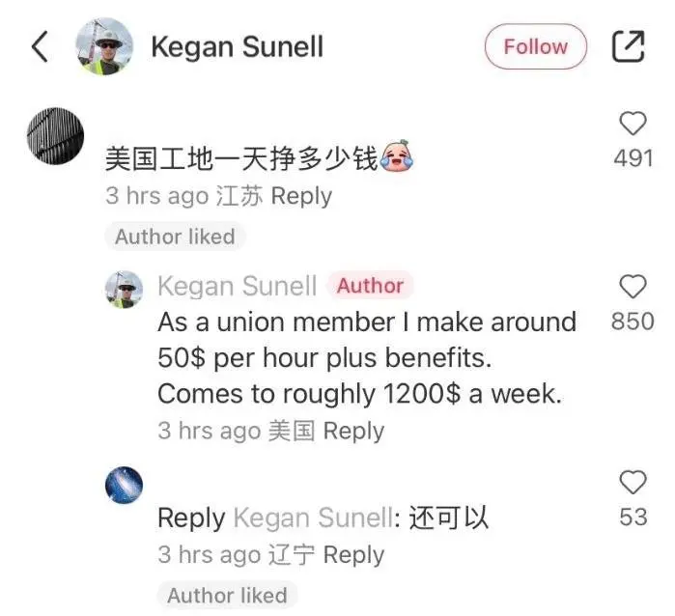
Task: Open Kegan Sunell name in page header
Action: (238, 47)
